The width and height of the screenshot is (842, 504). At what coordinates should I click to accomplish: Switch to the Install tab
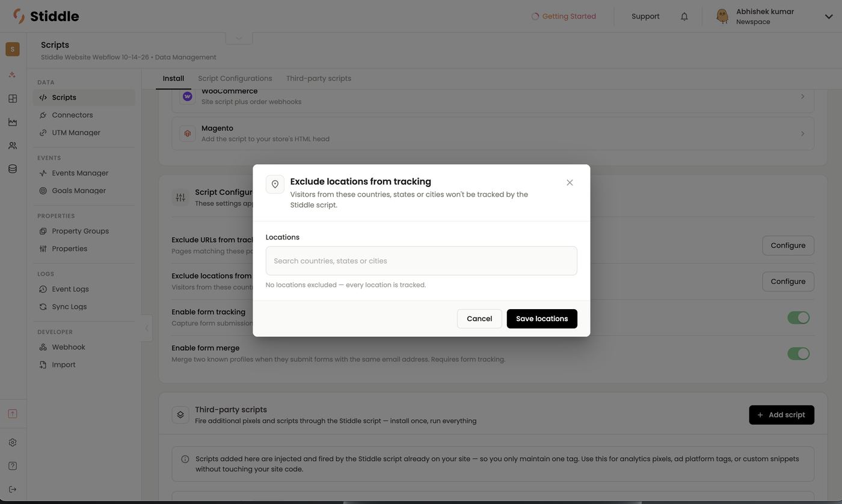(173, 79)
